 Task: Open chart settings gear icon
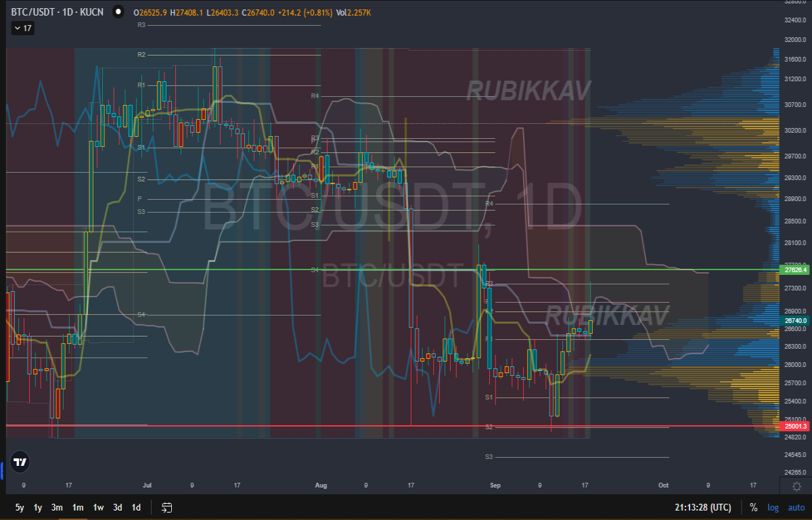tap(796, 487)
